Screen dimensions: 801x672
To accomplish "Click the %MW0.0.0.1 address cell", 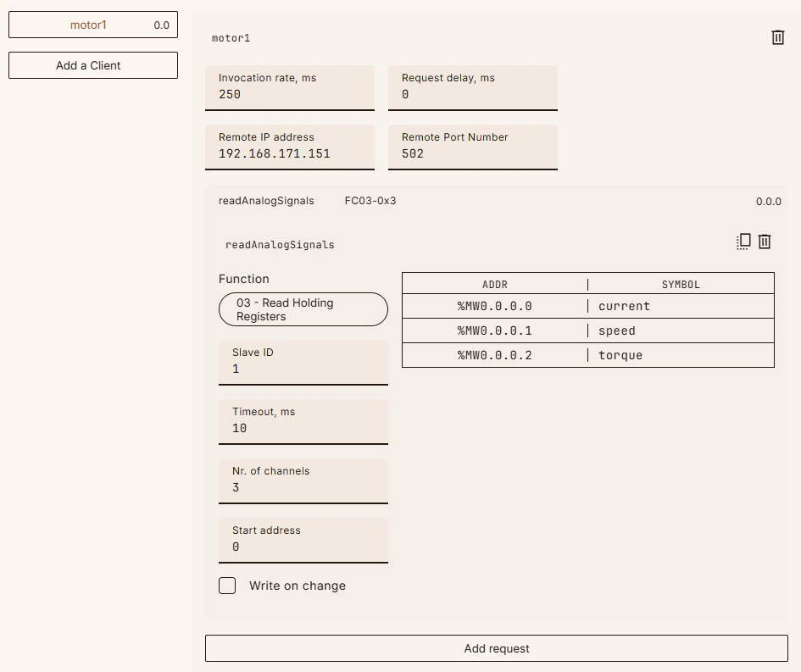I will [x=494, y=330].
